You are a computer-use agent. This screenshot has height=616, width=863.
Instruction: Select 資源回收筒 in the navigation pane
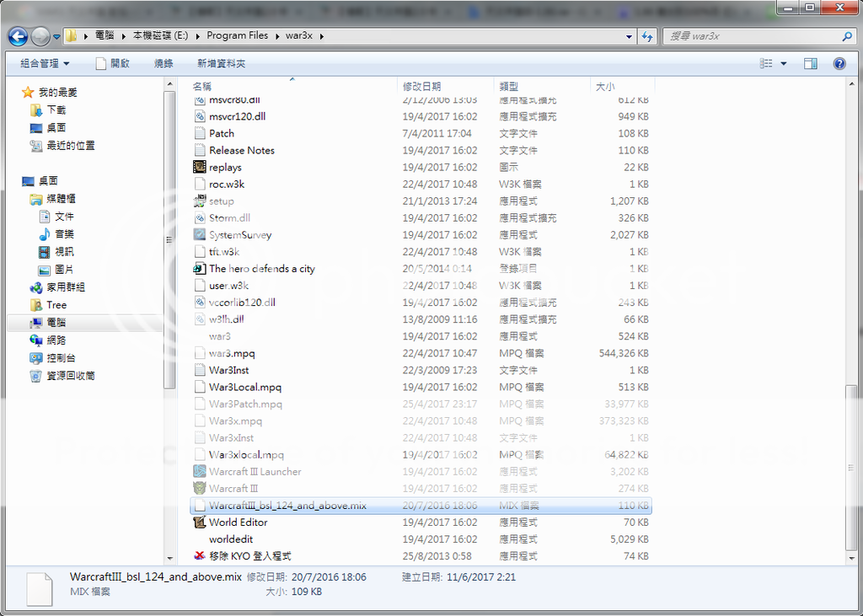coord(70,376)
